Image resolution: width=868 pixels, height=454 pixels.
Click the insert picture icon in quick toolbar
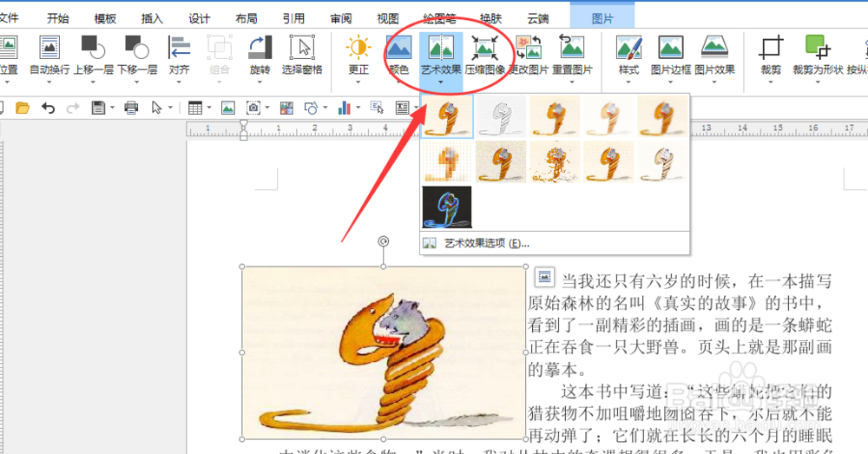coord(228,108)
